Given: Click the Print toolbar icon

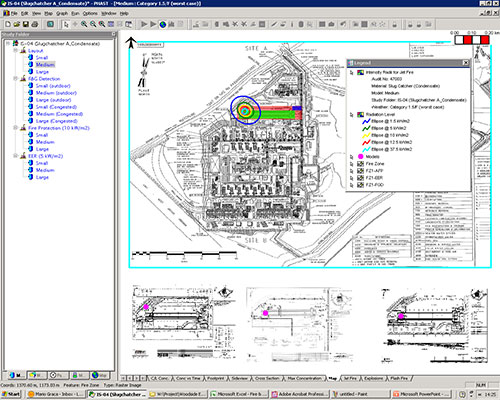Looking at the screenshot, I should point(34,24).
